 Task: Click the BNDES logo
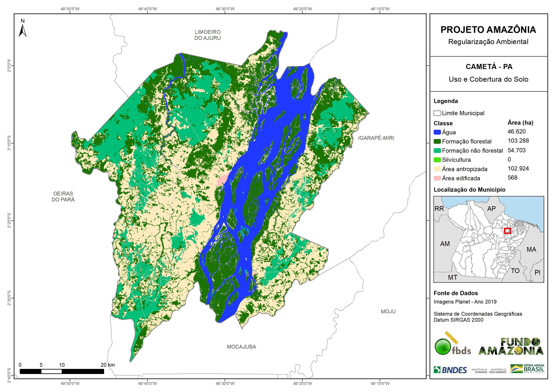(x=450, y=370)
